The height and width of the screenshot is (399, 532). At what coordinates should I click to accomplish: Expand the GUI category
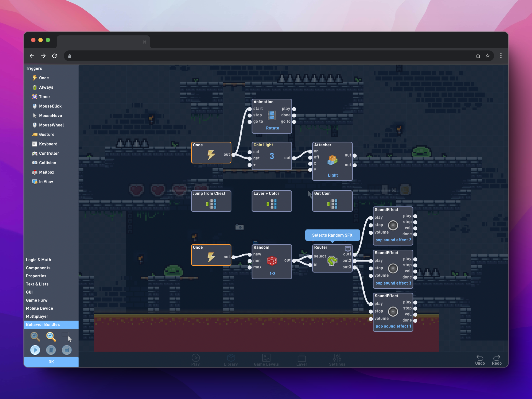[x=29, y=292]
